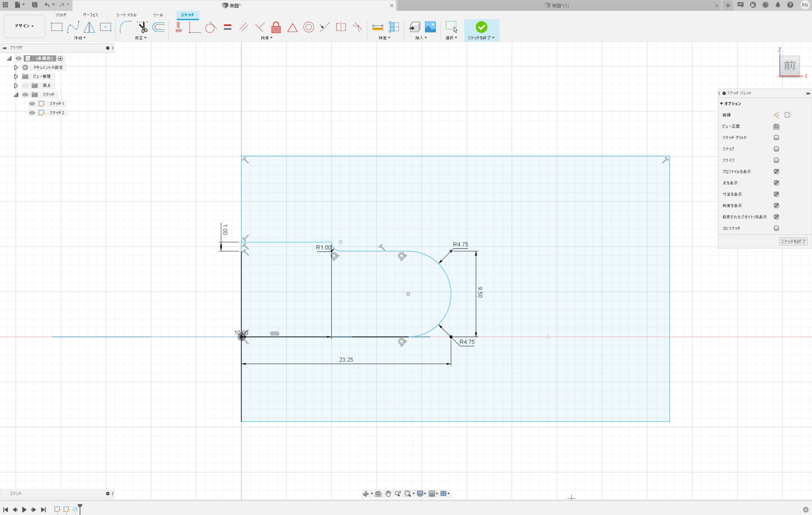Click the green Finish Sketch checkmark

pyautogui.click(x=481, y=27)
